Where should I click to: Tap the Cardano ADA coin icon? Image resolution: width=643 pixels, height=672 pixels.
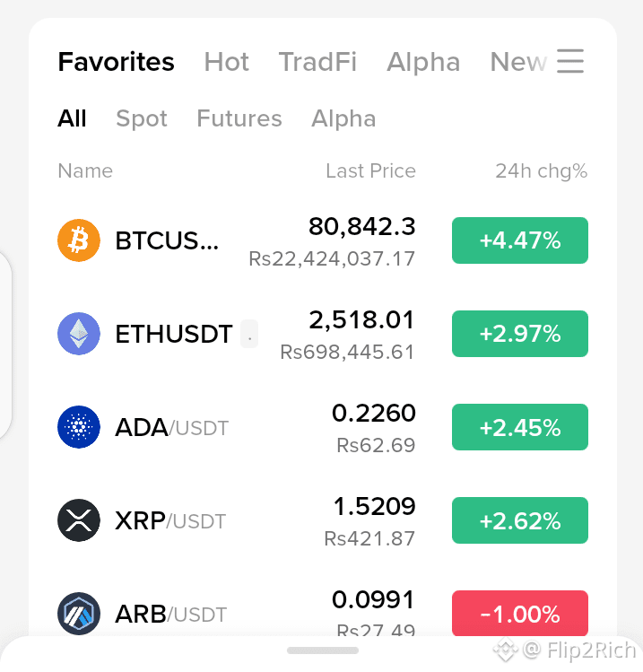pos(79,427)
